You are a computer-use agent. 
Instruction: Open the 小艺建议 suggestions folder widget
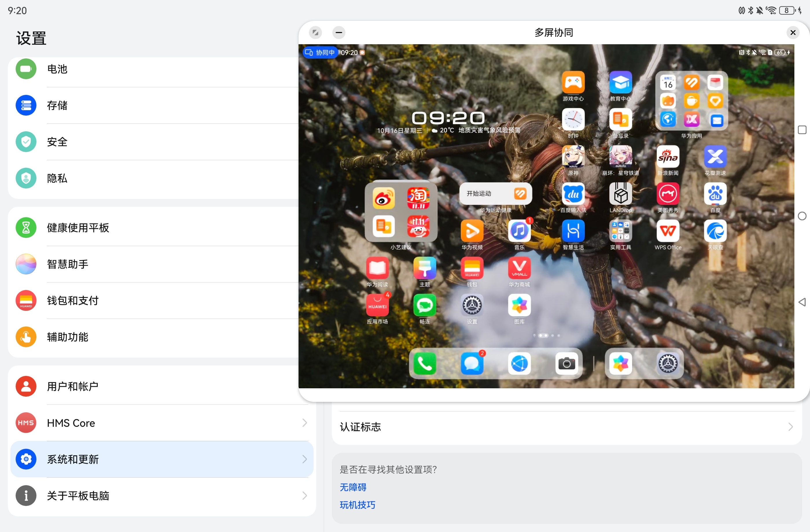point(401,212)
